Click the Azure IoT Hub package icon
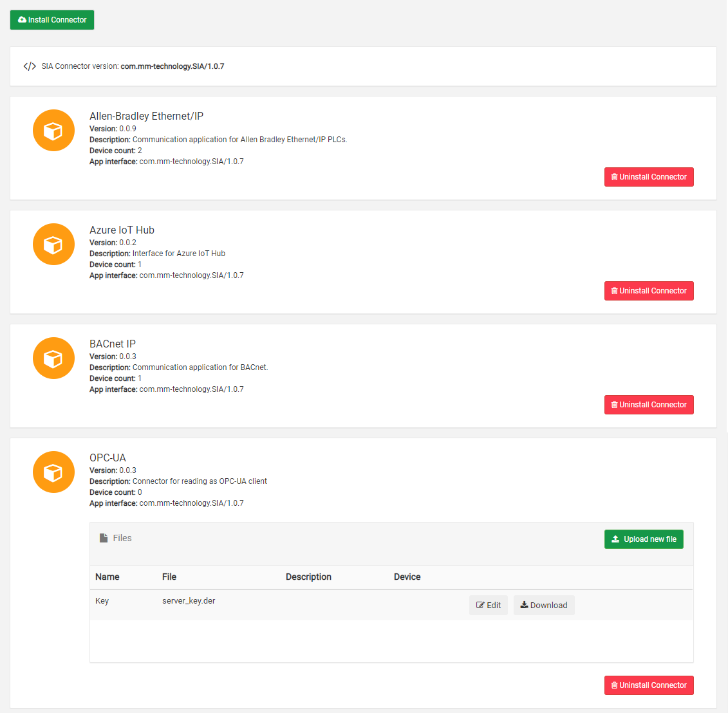Image resolution: width=728 pixels, height=713 pixels. point(53,244)
